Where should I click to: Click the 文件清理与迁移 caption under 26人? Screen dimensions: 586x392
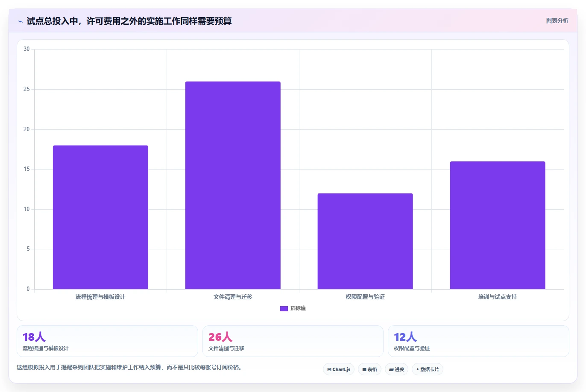coord(226,348)
